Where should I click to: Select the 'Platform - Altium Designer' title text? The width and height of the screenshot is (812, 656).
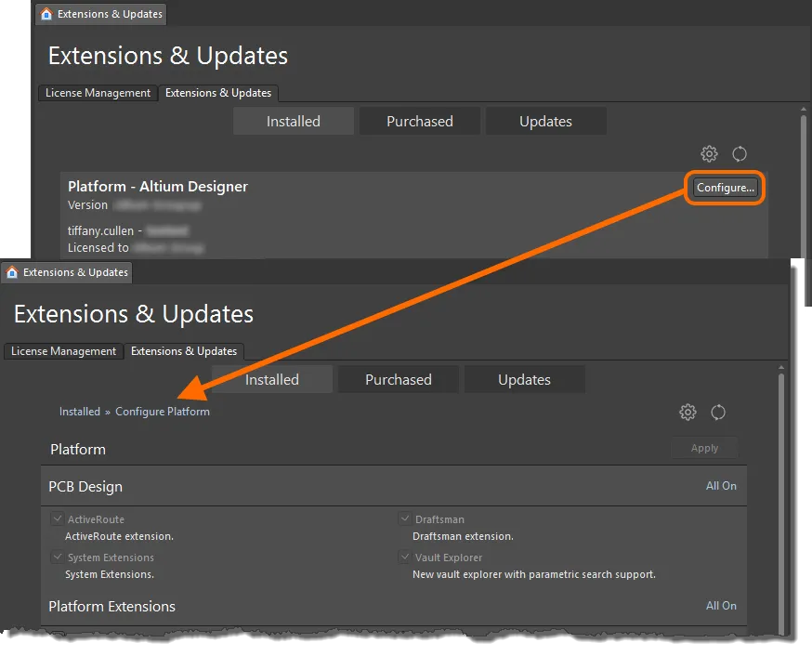coord(158,187)
